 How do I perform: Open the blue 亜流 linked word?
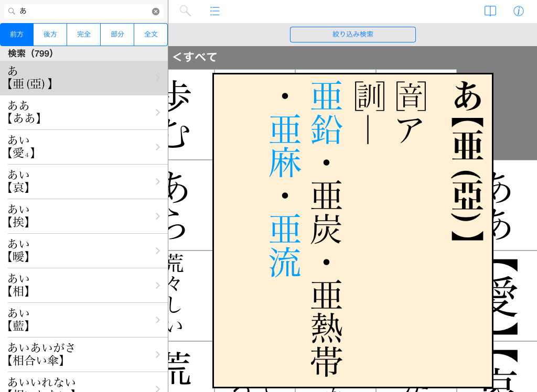pos(285,246)
